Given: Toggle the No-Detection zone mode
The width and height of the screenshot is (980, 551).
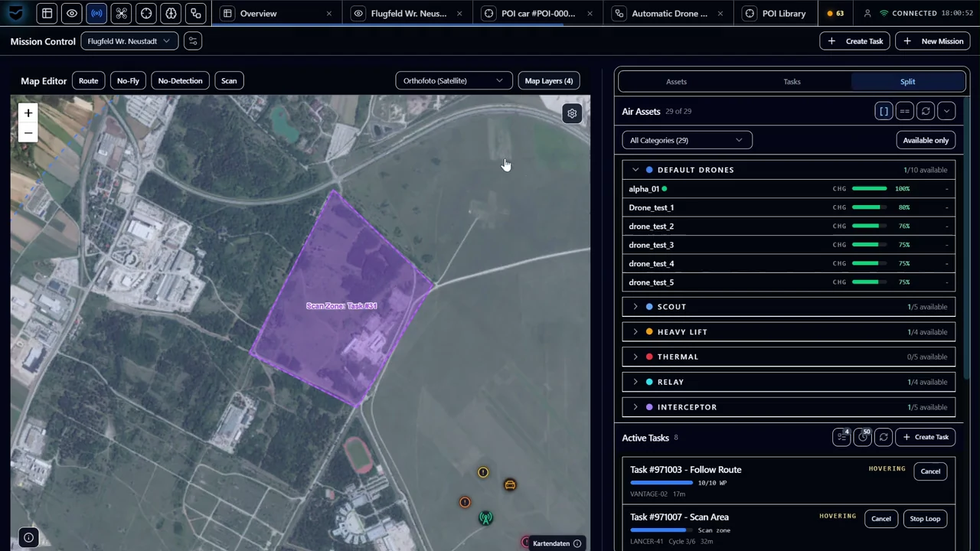Looking at the screenshot, I should point(180,80).
